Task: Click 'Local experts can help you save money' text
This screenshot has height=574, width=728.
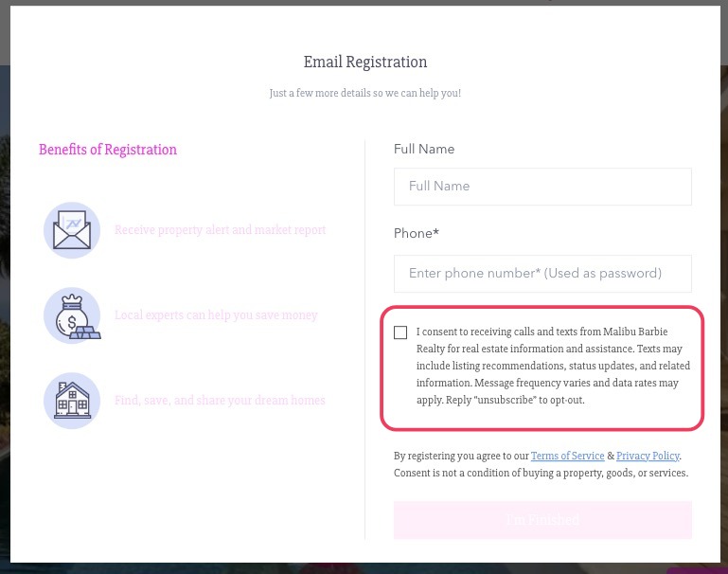Action: point(216,315)
